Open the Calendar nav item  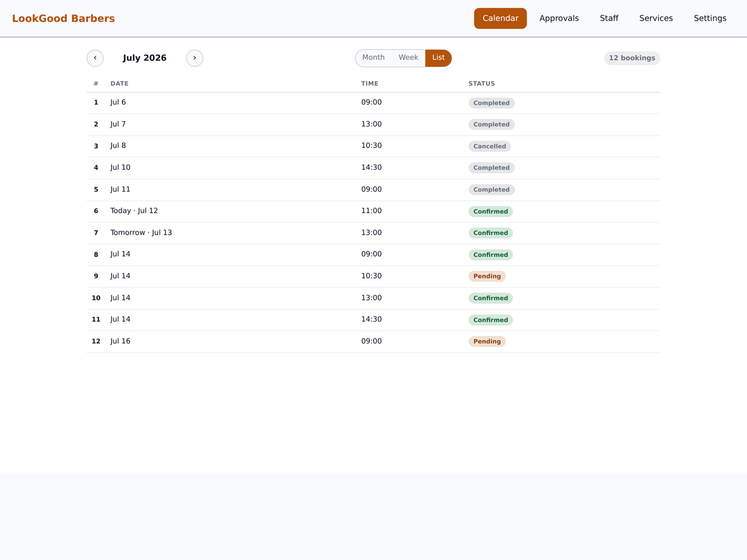pos(500,19)
